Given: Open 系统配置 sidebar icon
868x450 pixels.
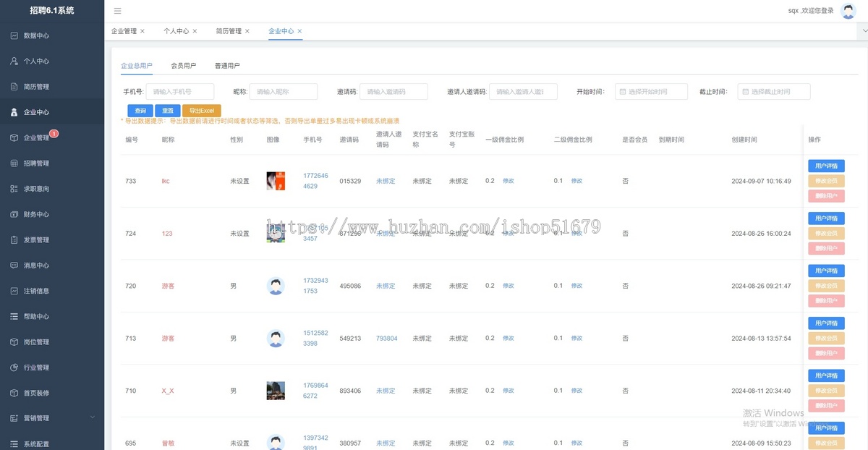Looking at the screenshot, I should click(14, 443).
